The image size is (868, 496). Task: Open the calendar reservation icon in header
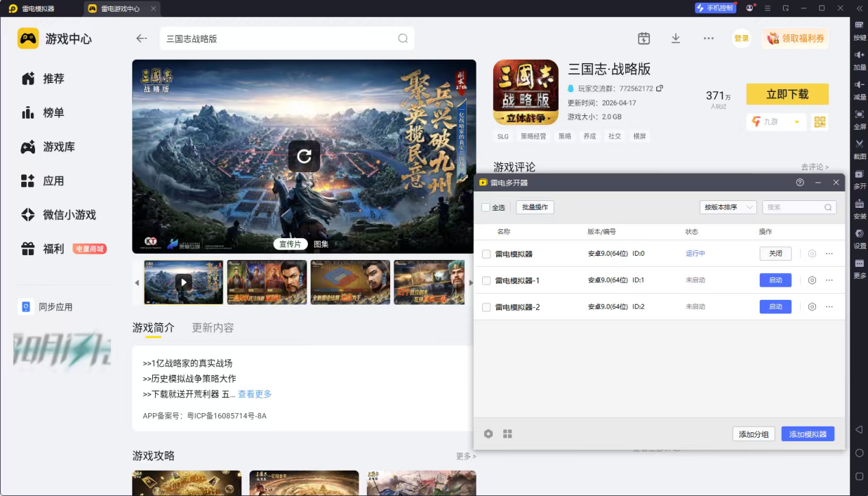click(x=643, y=38)
